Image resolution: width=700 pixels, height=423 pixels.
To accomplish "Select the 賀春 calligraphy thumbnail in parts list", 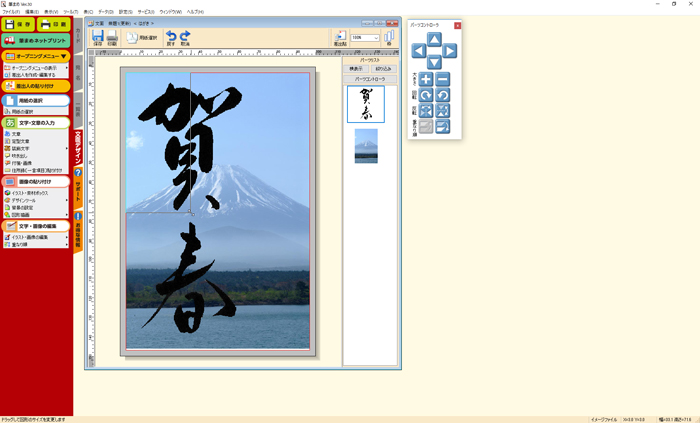I will (x=365, y=104).
